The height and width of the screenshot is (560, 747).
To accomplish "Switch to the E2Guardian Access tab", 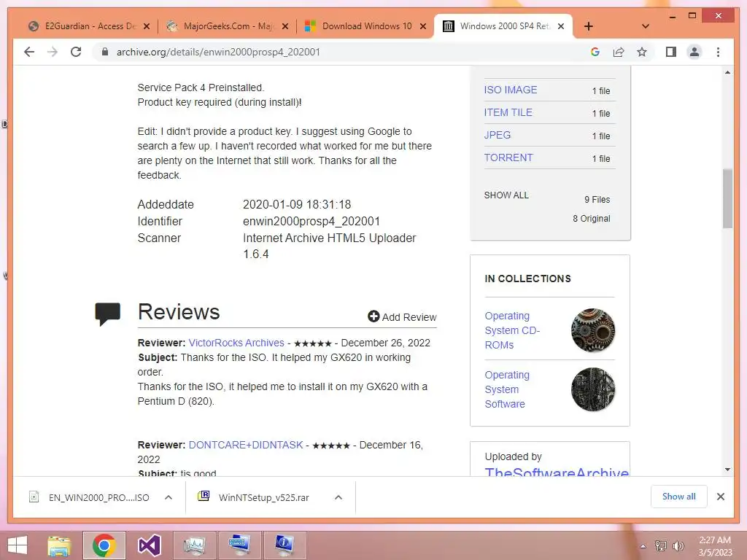I will (x=89, y=26).
